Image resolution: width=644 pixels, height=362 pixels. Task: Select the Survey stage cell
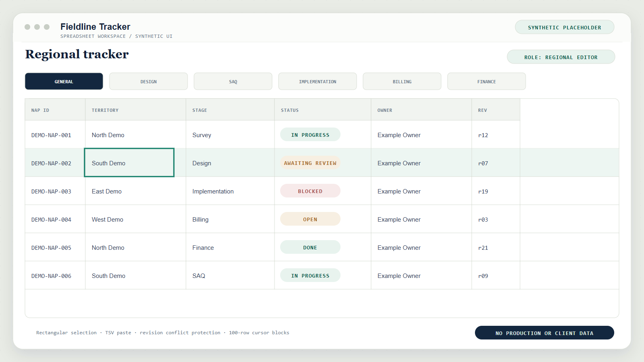tap(230, 135)
